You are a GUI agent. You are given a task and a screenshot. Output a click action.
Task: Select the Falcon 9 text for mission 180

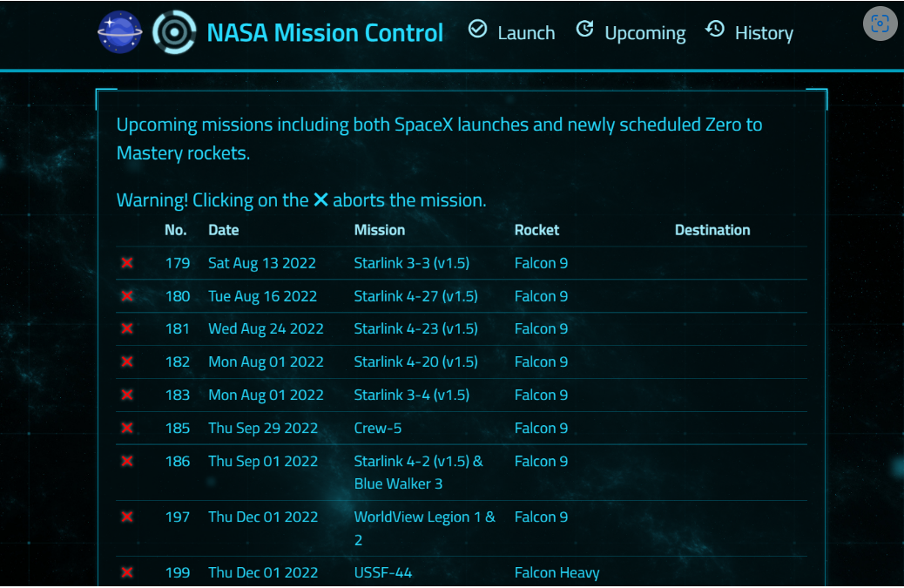tap(541, 295)
